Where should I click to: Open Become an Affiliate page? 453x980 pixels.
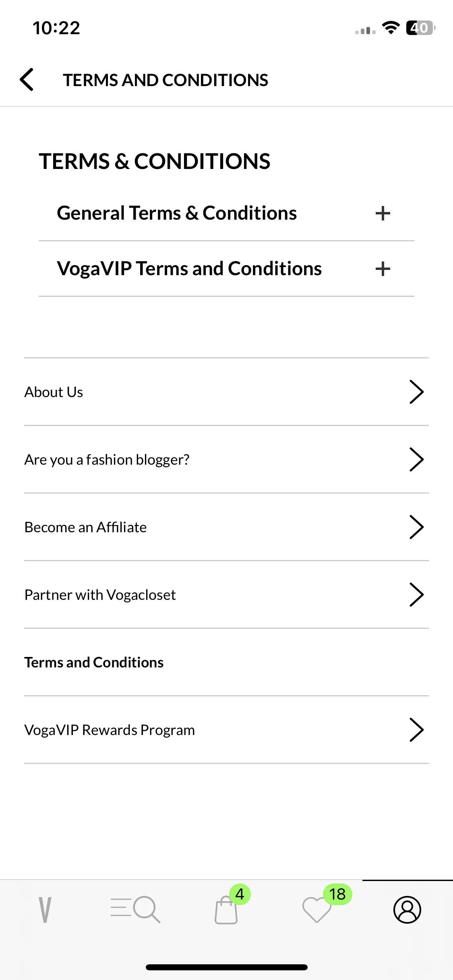tap(226, 527)
